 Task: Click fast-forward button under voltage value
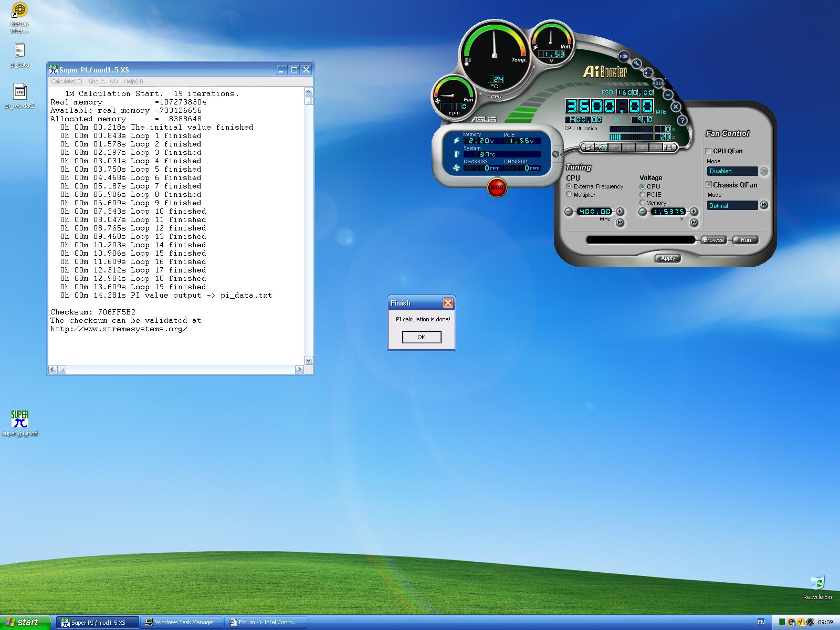pyautogui.click(x=694, y=223)
